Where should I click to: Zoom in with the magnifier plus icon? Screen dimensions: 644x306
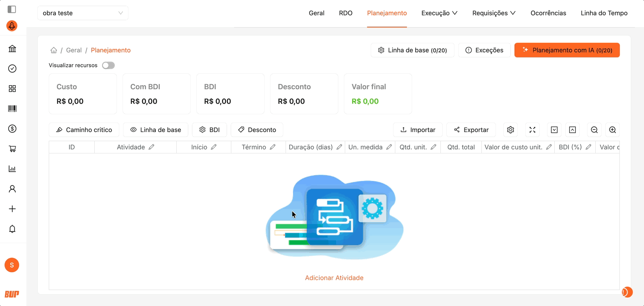[613, 130]
